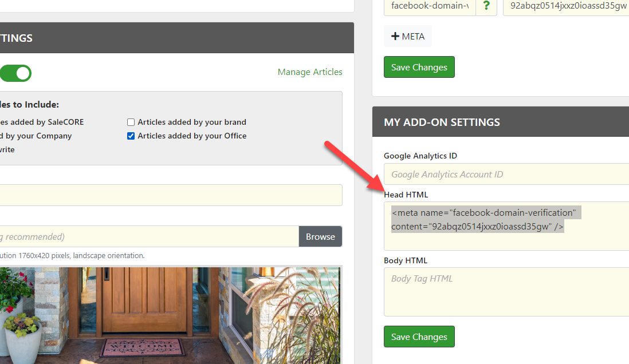Save Changes under My Add-On Settings
The width and height of the screenshot is (629, 364).
pyautogui.click(x=419, y=337)
